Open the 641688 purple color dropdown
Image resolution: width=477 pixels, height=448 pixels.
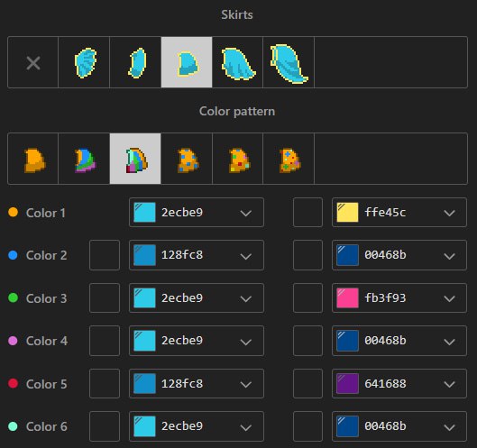[x=449, y=384]
